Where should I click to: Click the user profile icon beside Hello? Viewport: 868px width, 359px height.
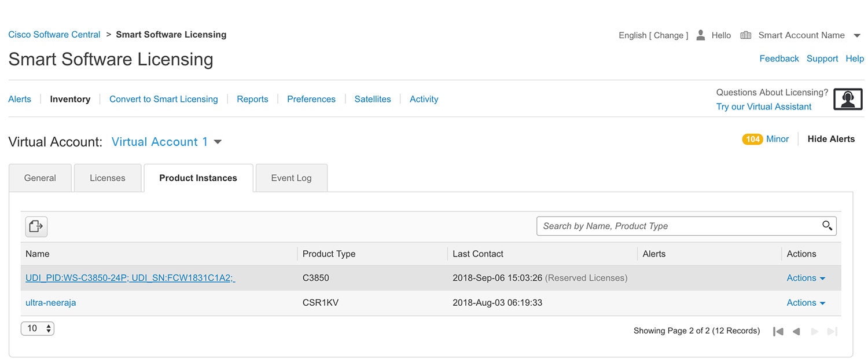700,35
